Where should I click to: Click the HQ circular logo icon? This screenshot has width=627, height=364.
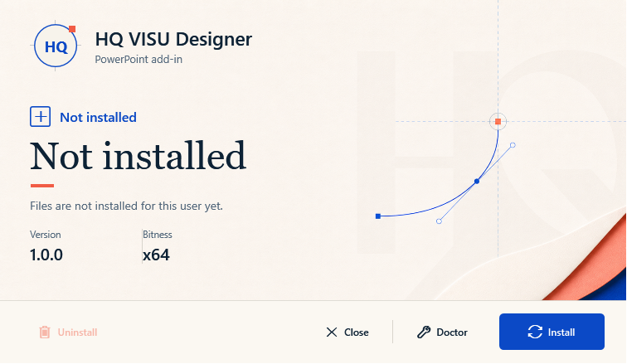click(56, 46)
